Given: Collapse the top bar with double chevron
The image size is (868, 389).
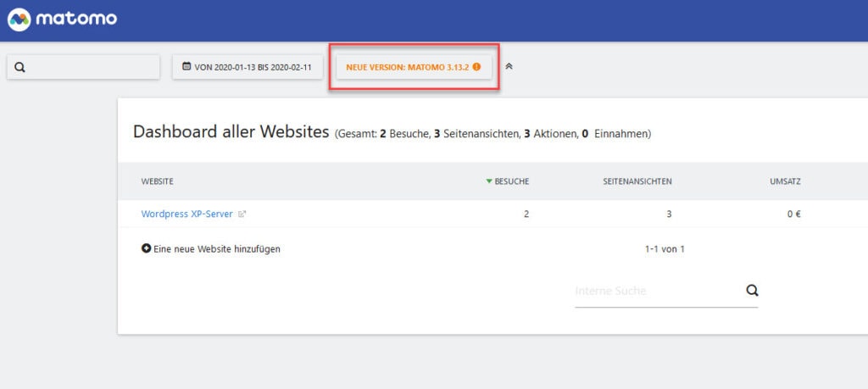Looking at the screenshot, I should tap(509, 66).
